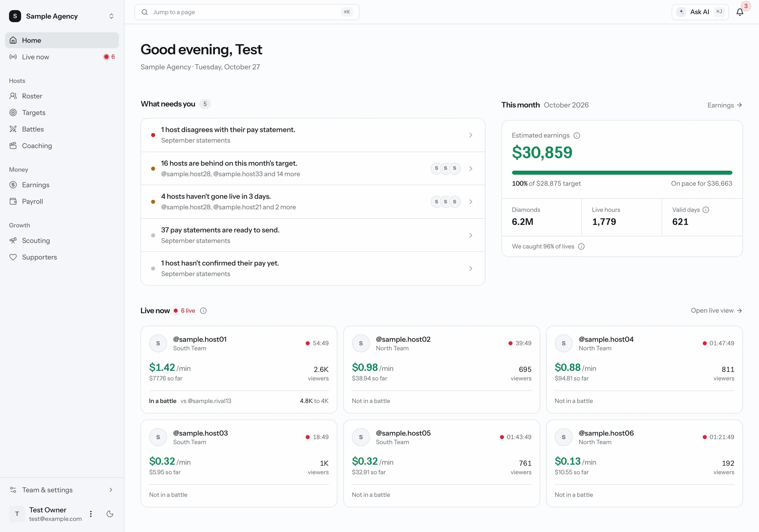Expand Team & settings chevron
The image size is (759, 532).
pyautogui.click(x=111, y=490)
